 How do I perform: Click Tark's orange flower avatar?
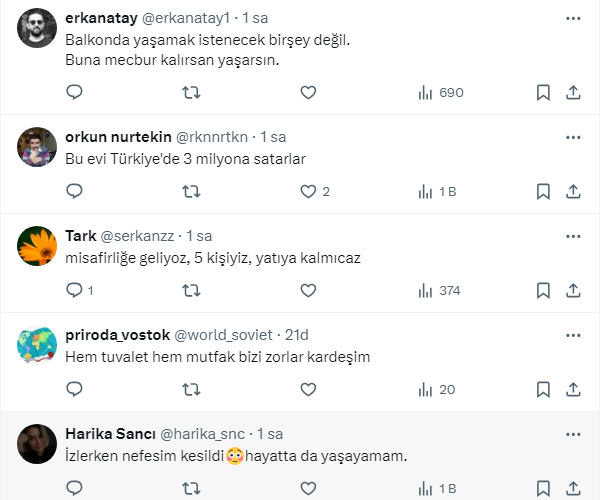tap(36, 245)
